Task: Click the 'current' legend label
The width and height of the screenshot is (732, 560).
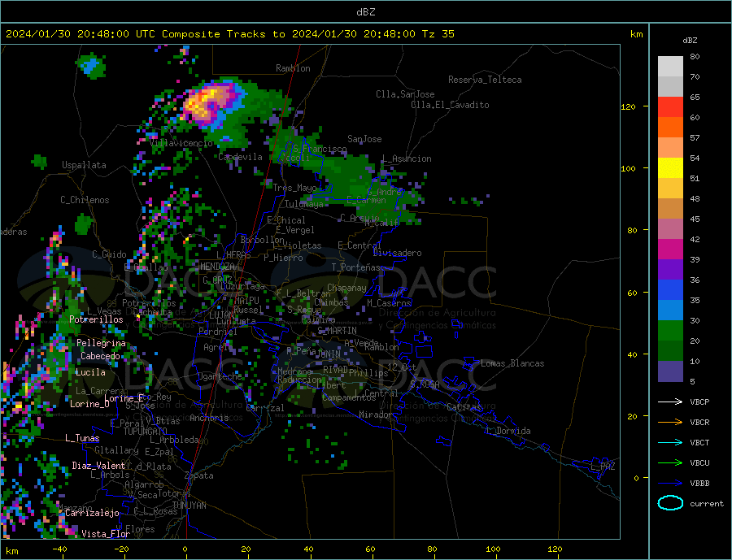Action: click(707, 504)
